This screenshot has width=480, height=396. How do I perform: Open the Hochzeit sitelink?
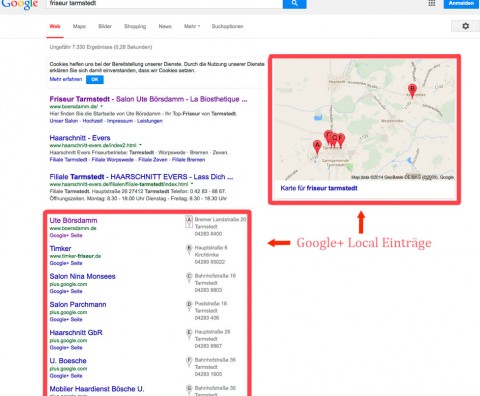[x=93, y=121]
